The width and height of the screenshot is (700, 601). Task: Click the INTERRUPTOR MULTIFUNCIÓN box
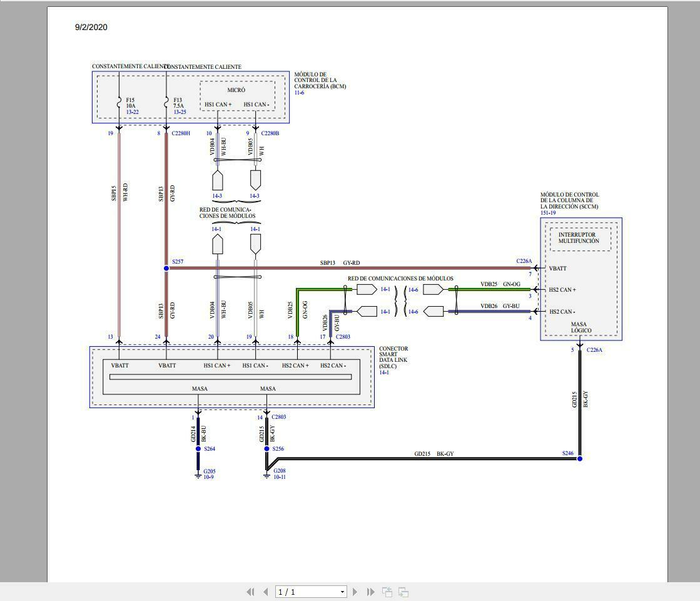pyautogui.click(x=579, y=238)
